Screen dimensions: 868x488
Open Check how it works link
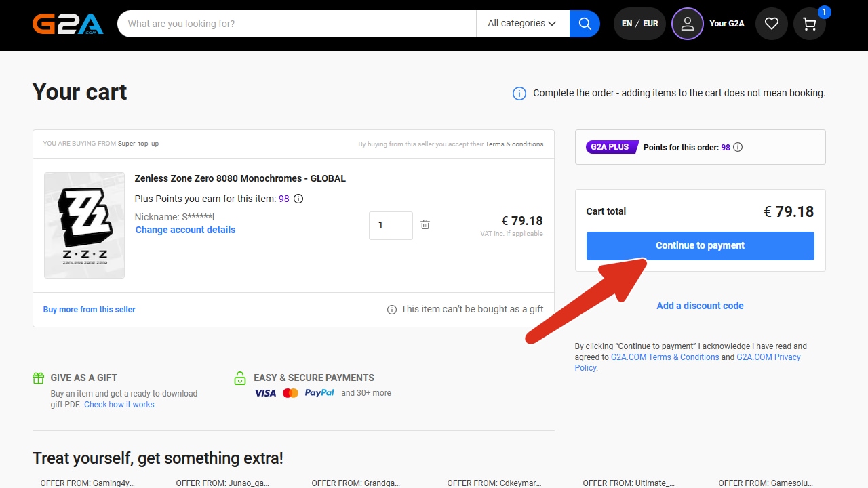pos(119,405)
